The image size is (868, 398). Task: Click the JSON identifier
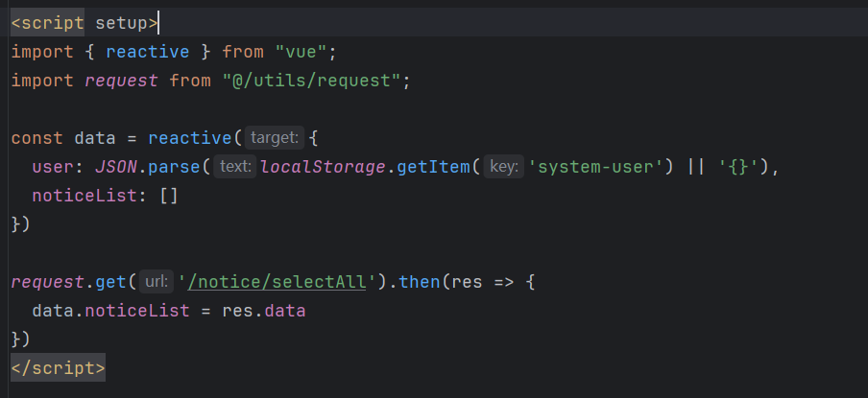click(115, 167)
